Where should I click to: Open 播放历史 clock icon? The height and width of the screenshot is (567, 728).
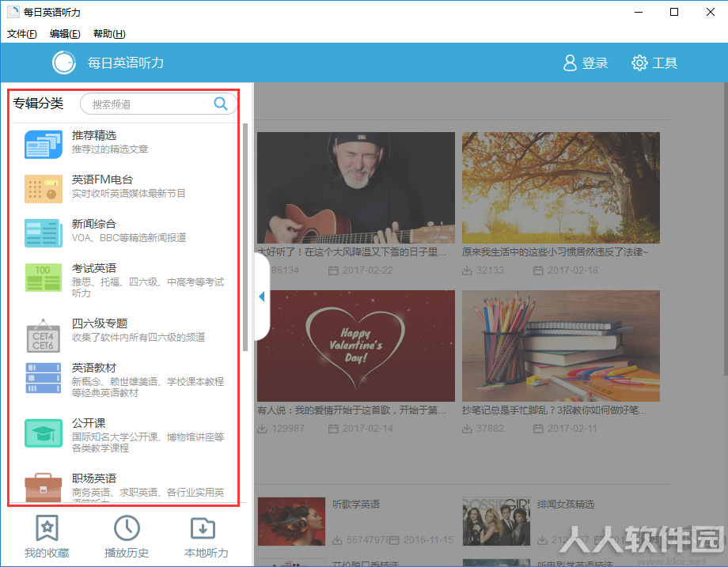pos(127,527)
